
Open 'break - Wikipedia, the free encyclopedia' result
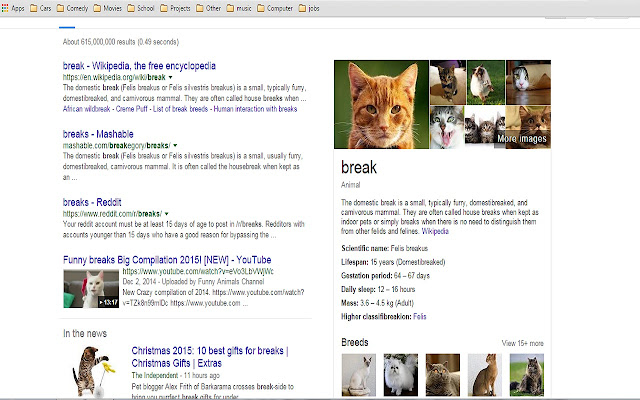tap(139, 66)
